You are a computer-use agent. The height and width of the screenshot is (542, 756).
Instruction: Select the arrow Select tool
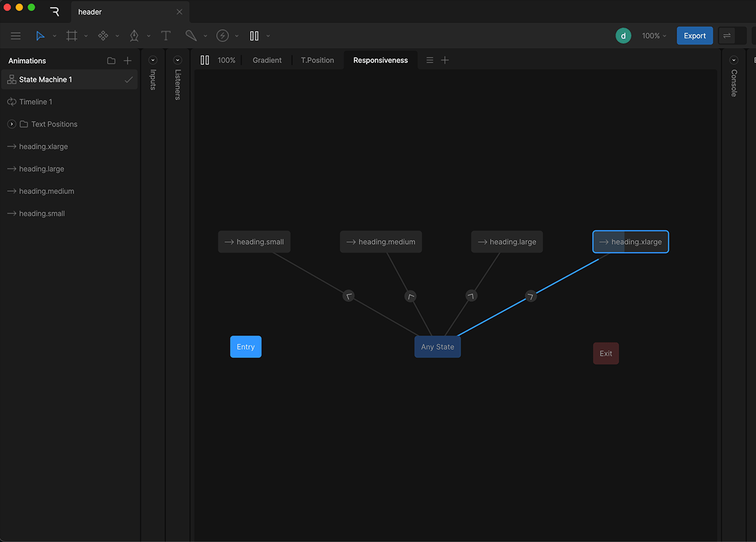point(39,36)
